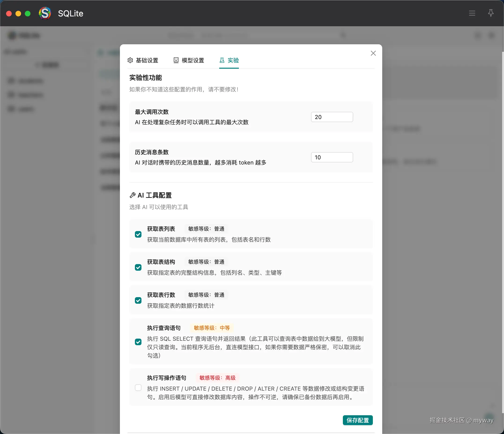This screenshot has height=434, width=504.
Task: Disable the 获取表行数 tool checkbox
Action: click(138, 300)
